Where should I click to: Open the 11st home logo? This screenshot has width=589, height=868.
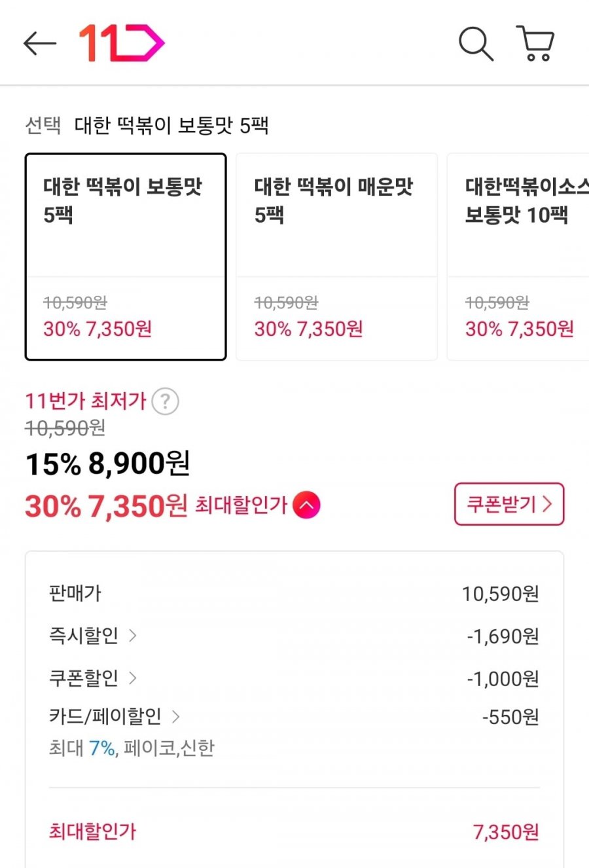coord(122,43)
